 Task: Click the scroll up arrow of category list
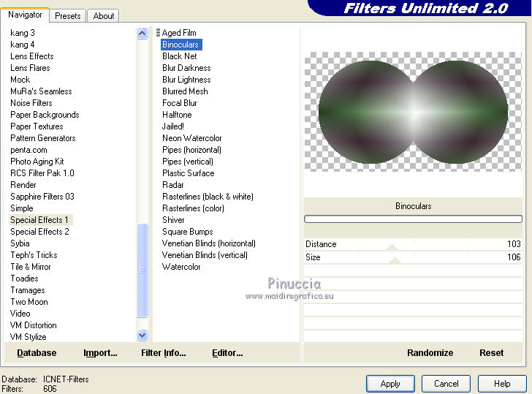pyautogui.click(x=142, y=33)
